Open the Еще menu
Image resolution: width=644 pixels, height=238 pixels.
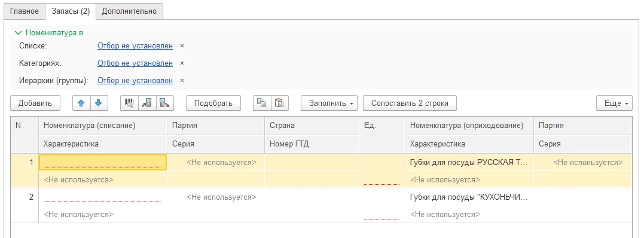point(615,103)
